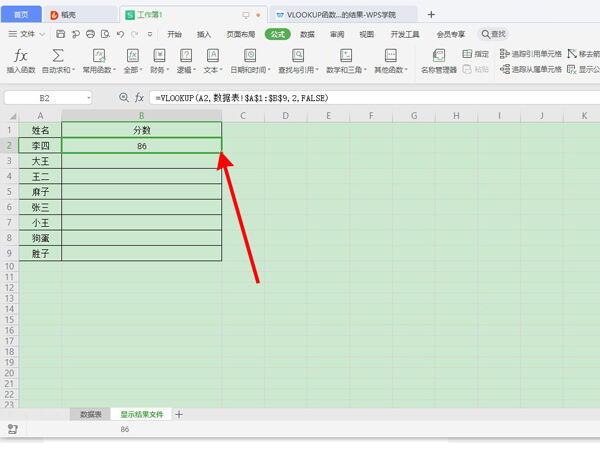Select the cell containing 大王
Screen dimensions: 600x450
tap(40, 161)
